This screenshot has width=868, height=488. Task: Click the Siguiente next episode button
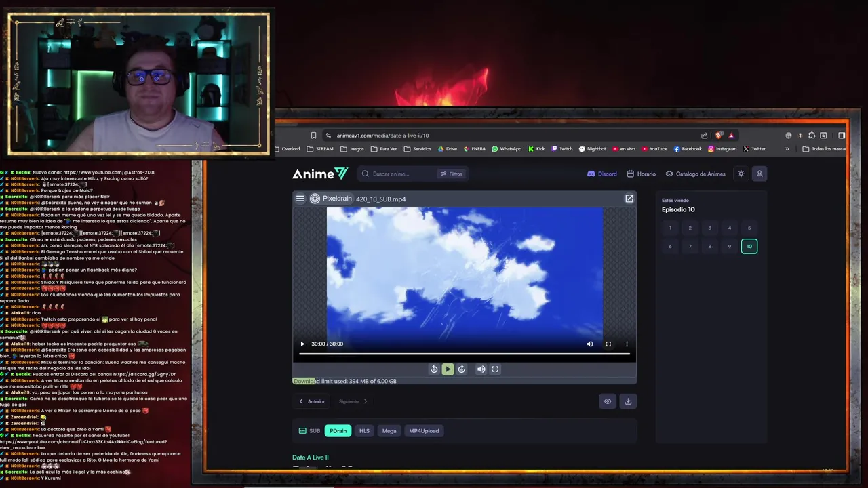(x=353, y=401)
